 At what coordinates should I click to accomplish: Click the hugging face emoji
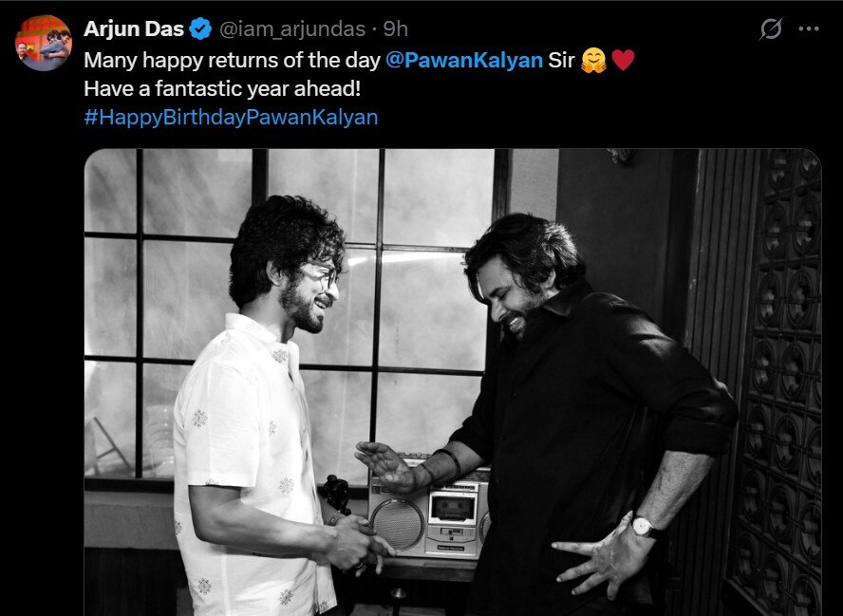[x=593, y=60]
